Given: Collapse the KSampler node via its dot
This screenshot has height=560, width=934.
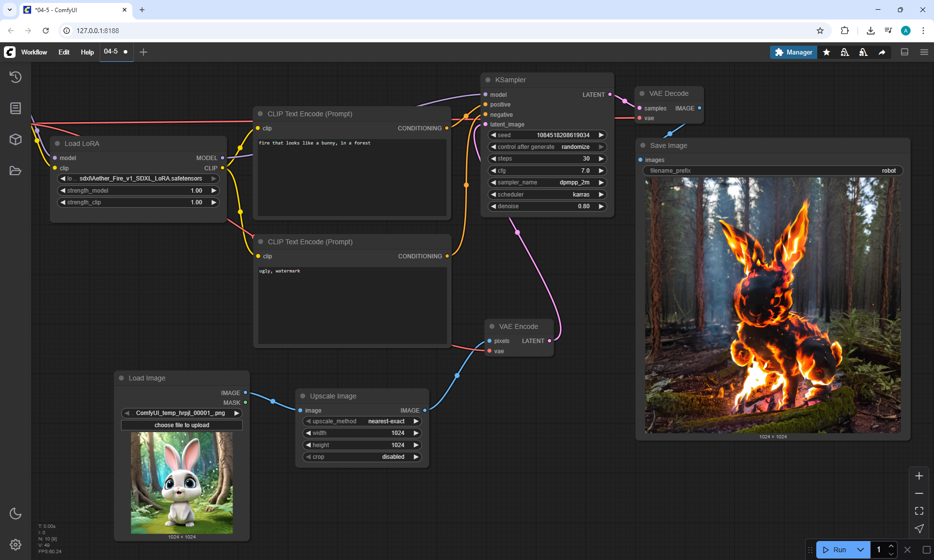Looking at the screenshot, I should [488, 80].
